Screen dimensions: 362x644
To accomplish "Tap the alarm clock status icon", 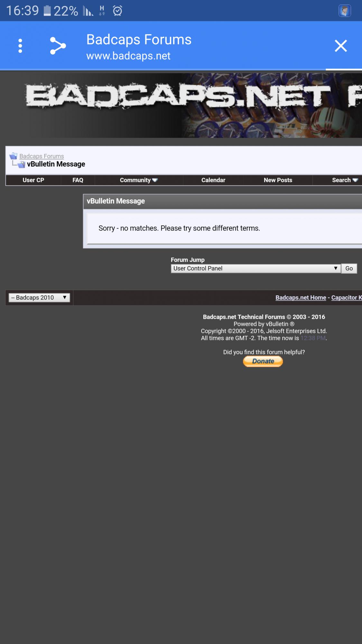I will click(x=117, y=11).
